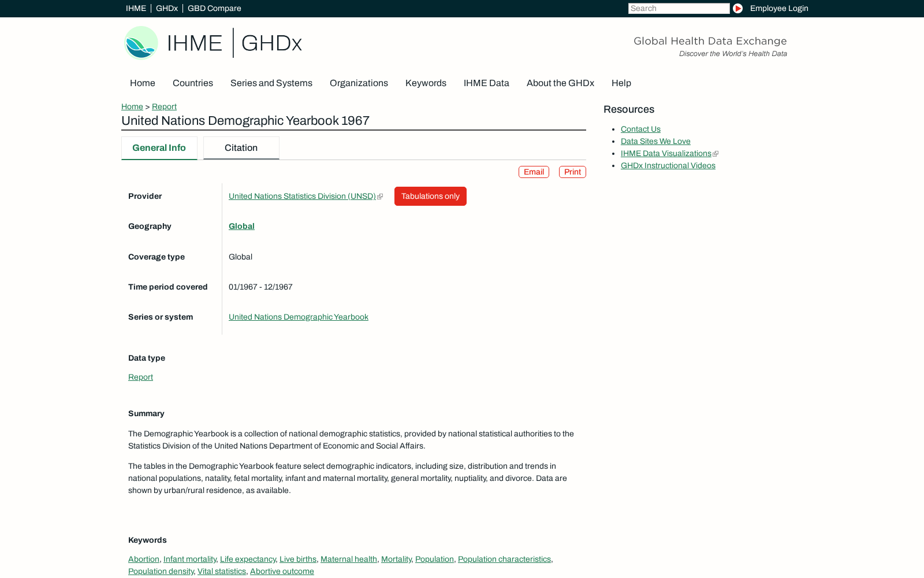The height and width of the screenshot is (578, 924).
Task: Click the time period value 01/1967 - 12/1967
Action: 260,287
